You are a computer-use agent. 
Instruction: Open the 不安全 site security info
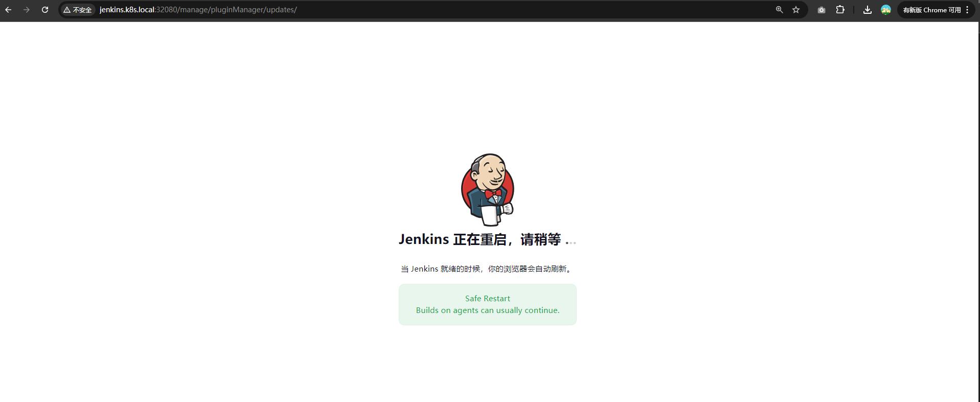tap(78, 10)
